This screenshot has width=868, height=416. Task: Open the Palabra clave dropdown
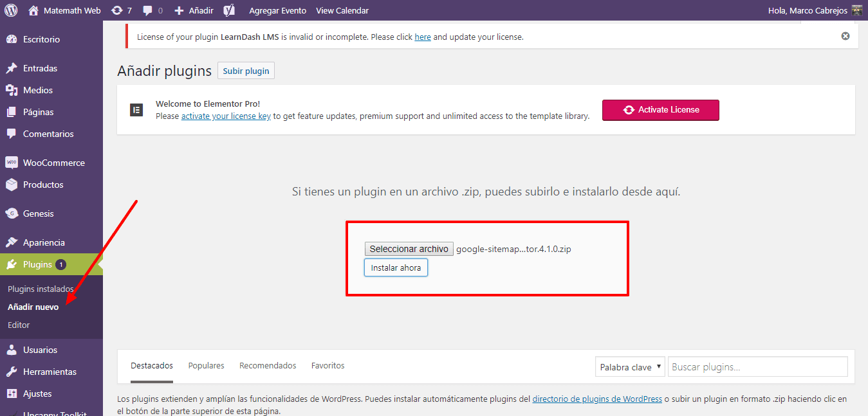point(631,367)
